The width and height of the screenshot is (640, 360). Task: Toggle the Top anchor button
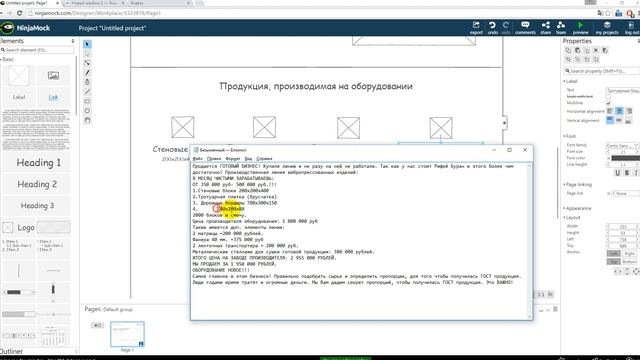(613, 262)
